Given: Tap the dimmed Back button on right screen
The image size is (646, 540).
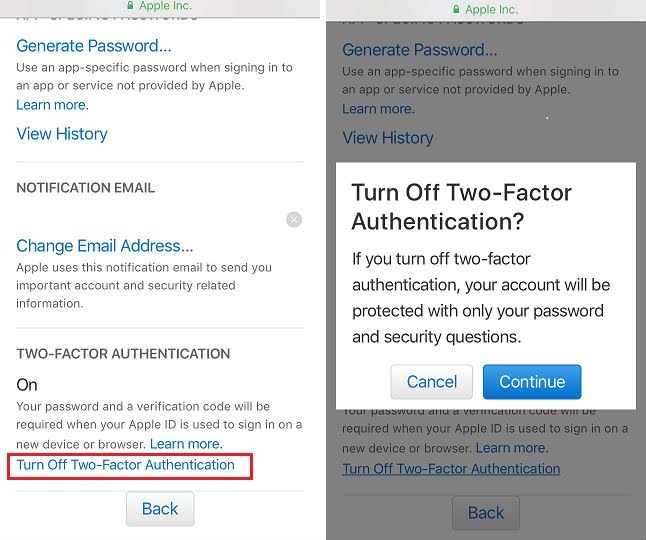Looking at the screenshot, I should point(486,513).
